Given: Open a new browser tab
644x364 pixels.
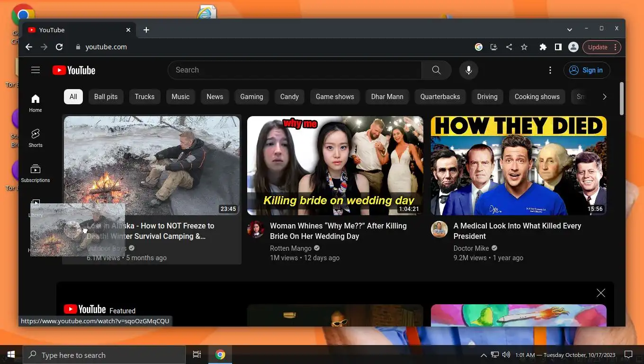Looking at the screenshot, I should [146, 30].
